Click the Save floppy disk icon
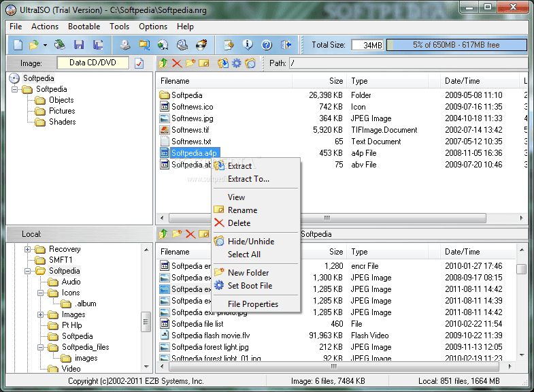Viewport: 534px width, 392px height. pos(79,45)
